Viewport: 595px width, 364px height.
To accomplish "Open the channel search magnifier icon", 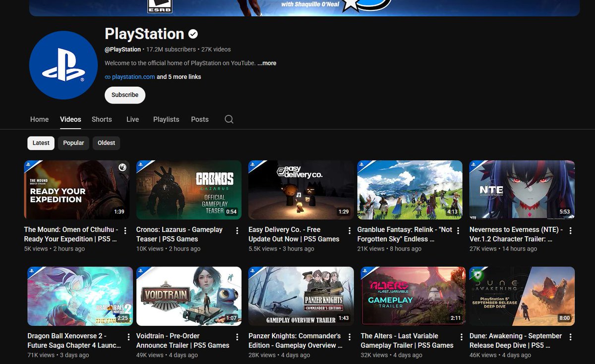I will pyautogui.click(x=229, y=119).
